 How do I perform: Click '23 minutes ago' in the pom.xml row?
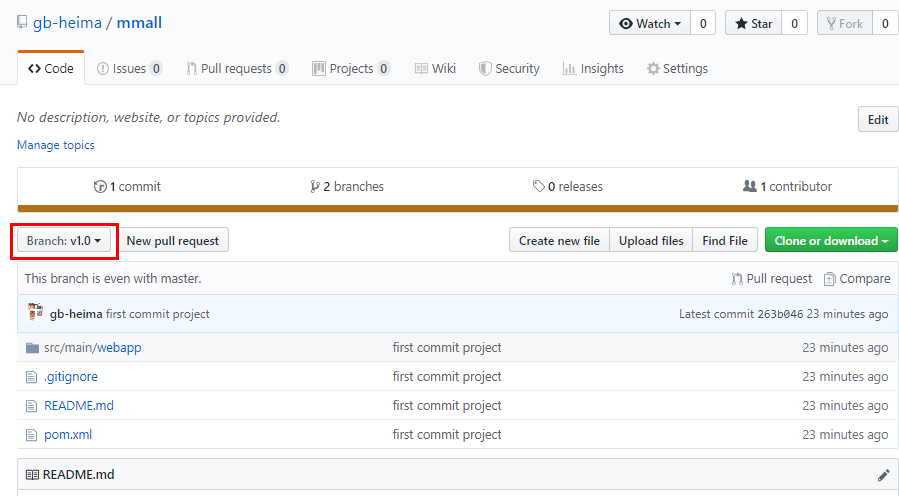click(845, 435)
